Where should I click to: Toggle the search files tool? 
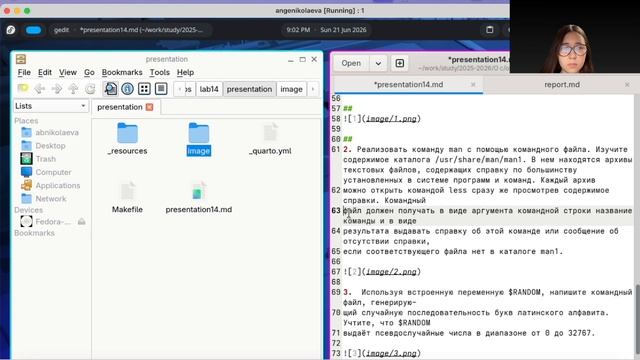point(111,89)
